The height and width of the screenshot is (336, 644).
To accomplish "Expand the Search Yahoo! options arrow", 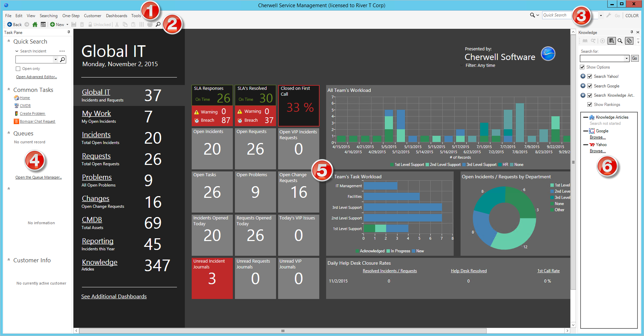I will click(583, 76).
